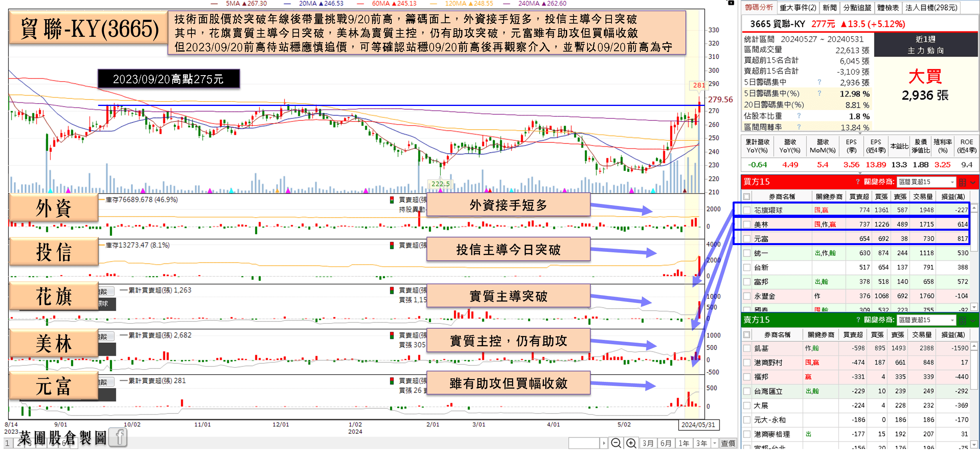Screen dimensions: 980x459
Task: Click the help question mark beside 佔股本比重
Action: click(x=799, y=116)
